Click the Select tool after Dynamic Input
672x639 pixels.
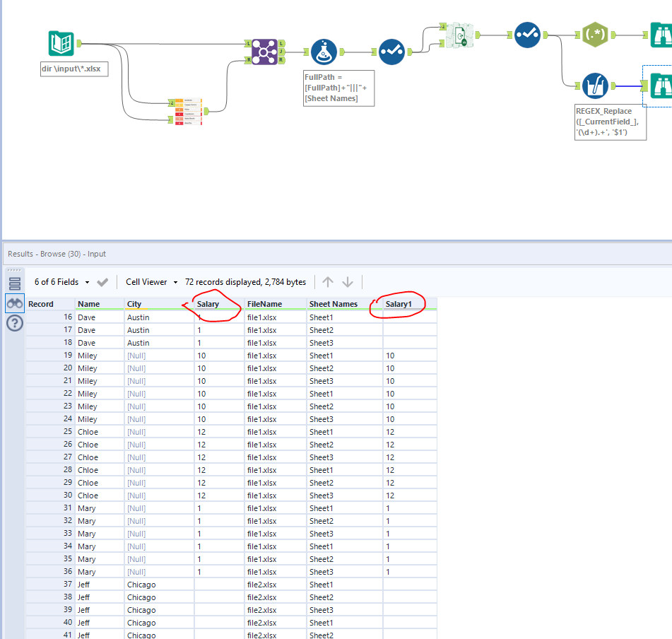pyautogui.click(x=528, y=35)
